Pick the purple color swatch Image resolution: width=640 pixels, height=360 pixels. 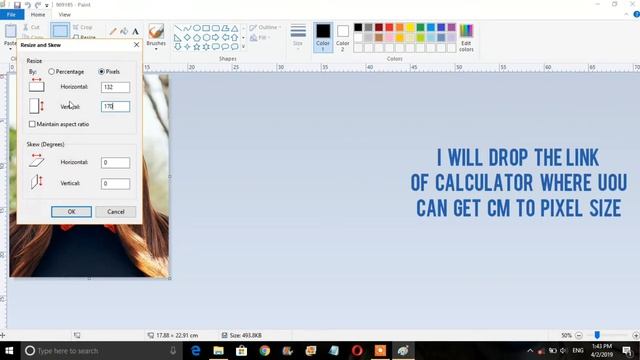[x=451, y=27]
